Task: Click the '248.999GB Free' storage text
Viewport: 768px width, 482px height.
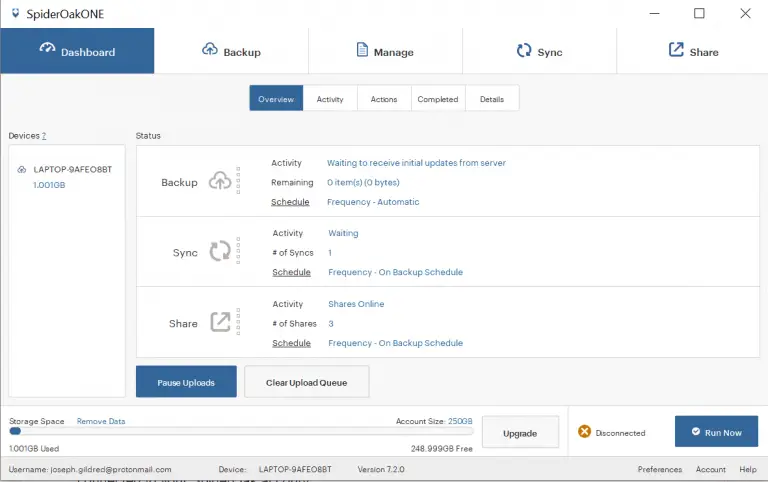Action: pyautogui.click(x=442, y=449)
